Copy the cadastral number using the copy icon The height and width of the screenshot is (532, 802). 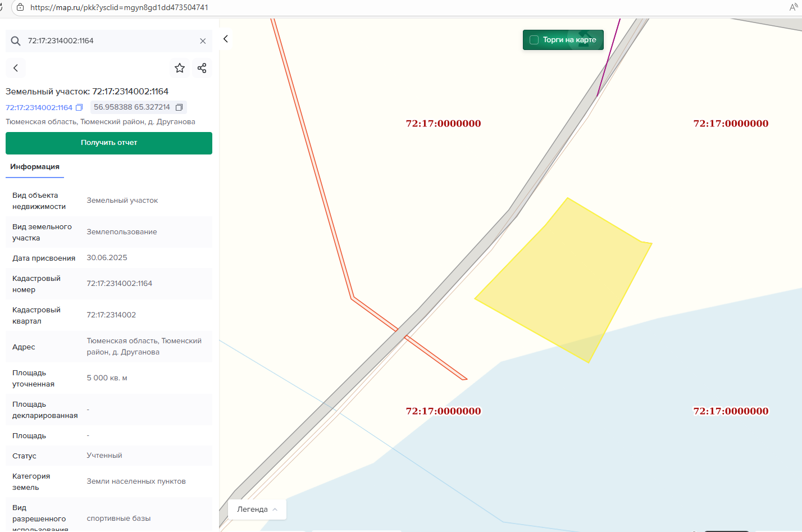coord(79,107)
